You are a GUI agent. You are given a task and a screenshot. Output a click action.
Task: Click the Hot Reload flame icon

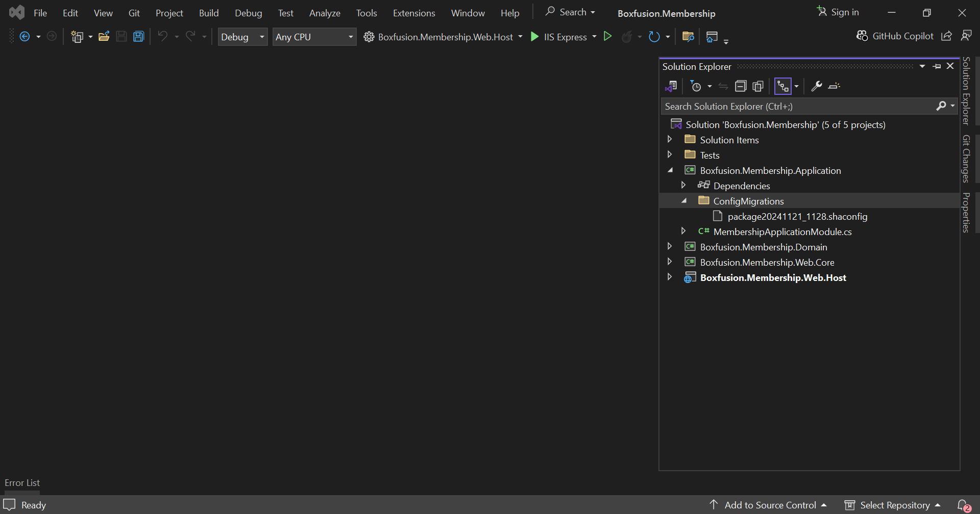coord(627,37)
